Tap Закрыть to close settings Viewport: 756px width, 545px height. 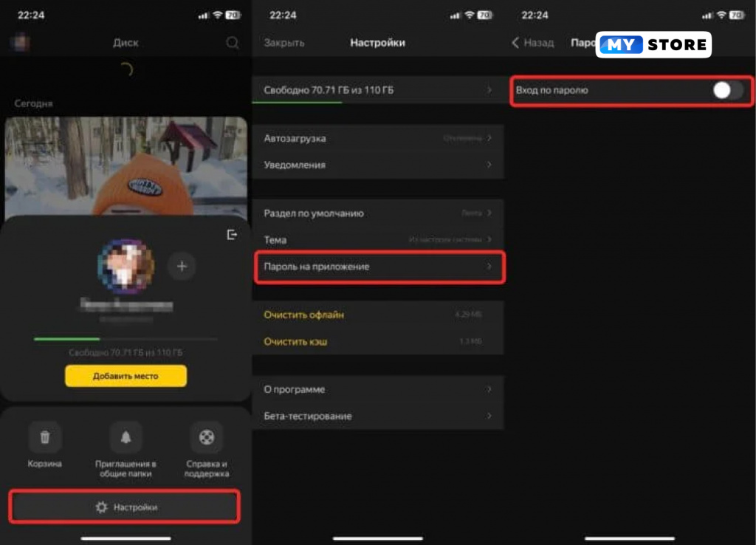tap(284, 43)
